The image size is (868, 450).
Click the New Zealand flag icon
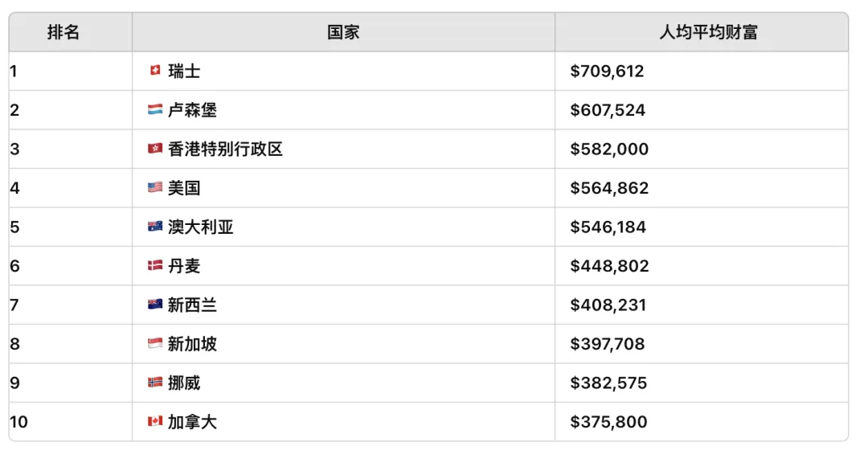point(155,305)
